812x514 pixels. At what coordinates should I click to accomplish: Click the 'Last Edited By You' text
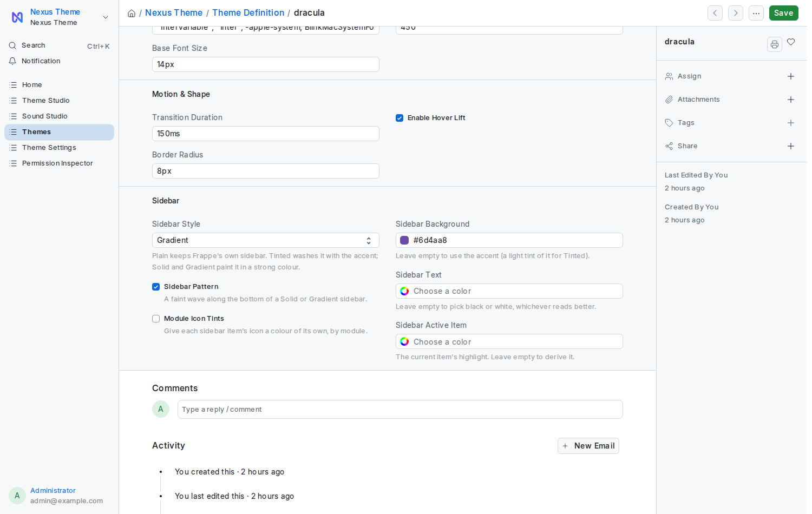coord(696,175)
